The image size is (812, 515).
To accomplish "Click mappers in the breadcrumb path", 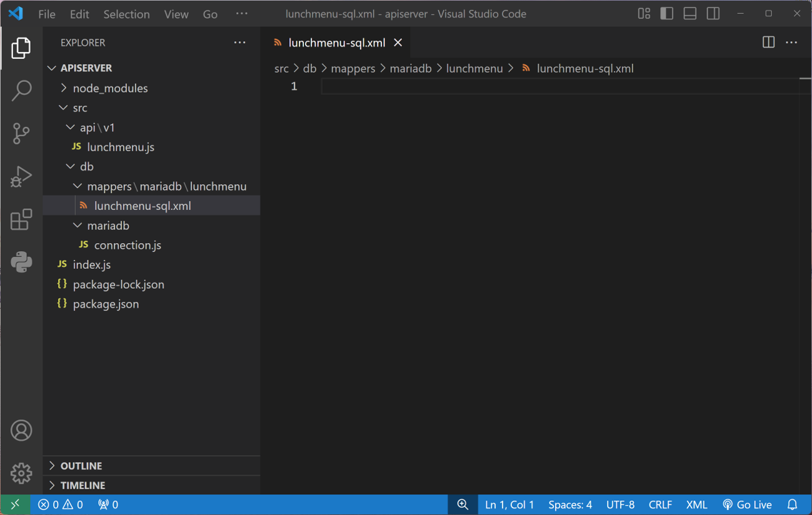I will [353, 69].
